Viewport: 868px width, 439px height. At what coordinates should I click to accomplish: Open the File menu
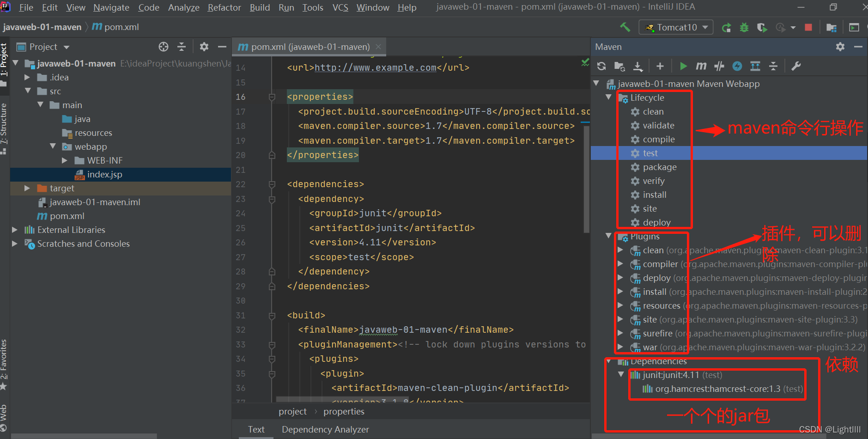pyautogui.click(x=26, y=7)
